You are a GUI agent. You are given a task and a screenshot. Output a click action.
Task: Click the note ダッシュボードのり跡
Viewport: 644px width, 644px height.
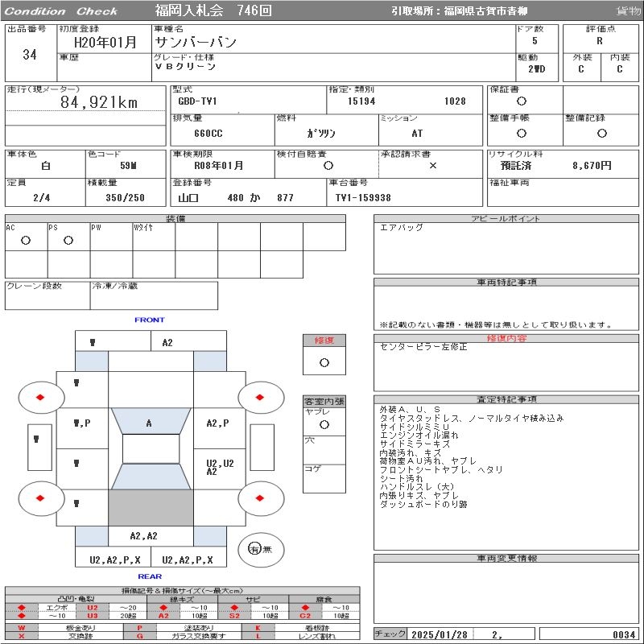click(x=423, y=504)
